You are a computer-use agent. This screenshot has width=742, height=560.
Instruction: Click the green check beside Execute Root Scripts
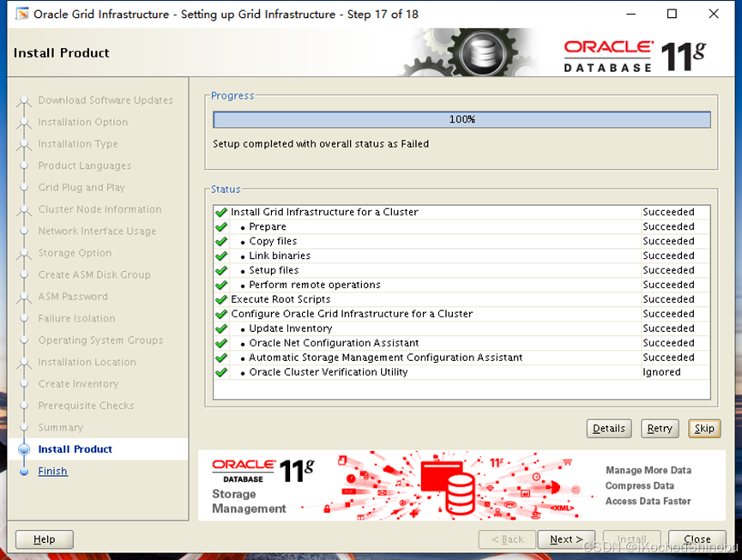[220, 298]
